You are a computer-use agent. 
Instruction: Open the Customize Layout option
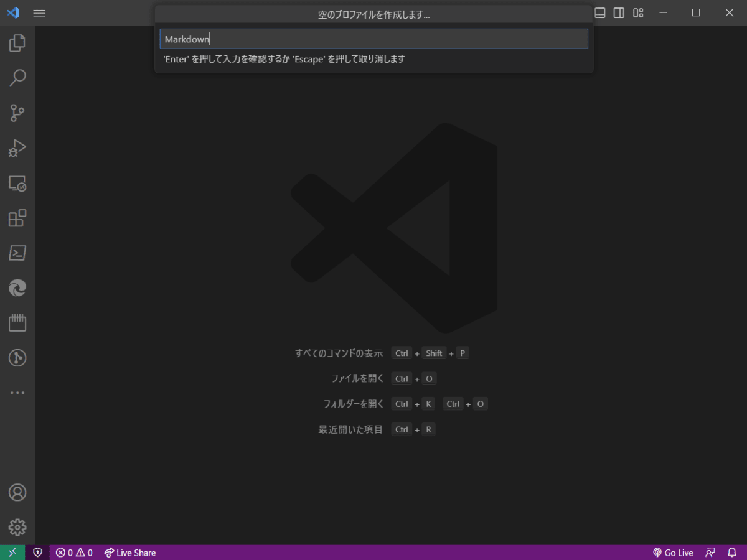click(x=638, y=12)
